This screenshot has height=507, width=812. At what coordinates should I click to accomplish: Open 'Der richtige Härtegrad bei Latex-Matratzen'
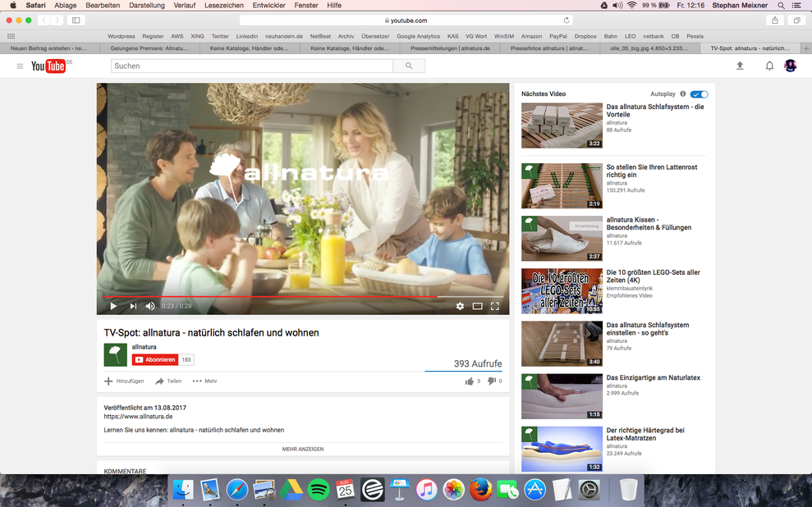tap(645, 434)
